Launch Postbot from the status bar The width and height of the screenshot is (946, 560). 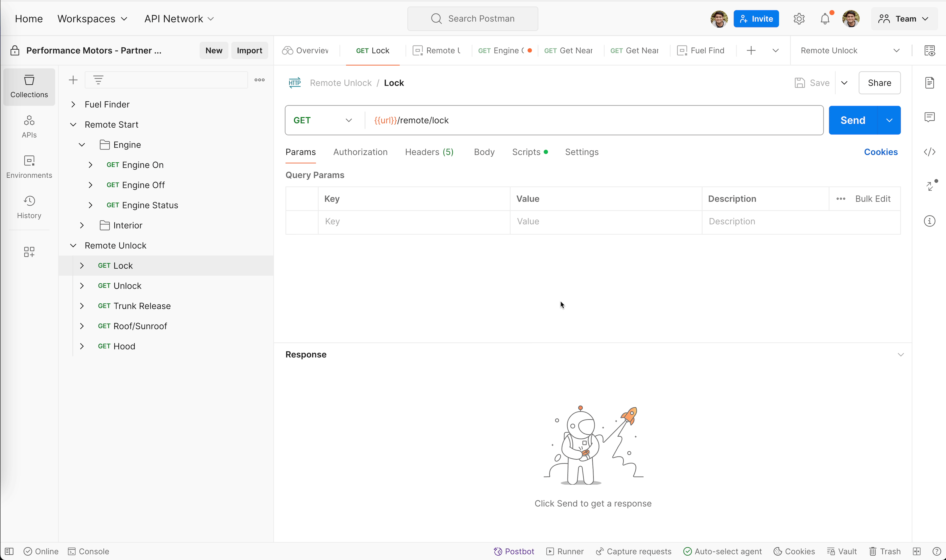click(514, 551)
